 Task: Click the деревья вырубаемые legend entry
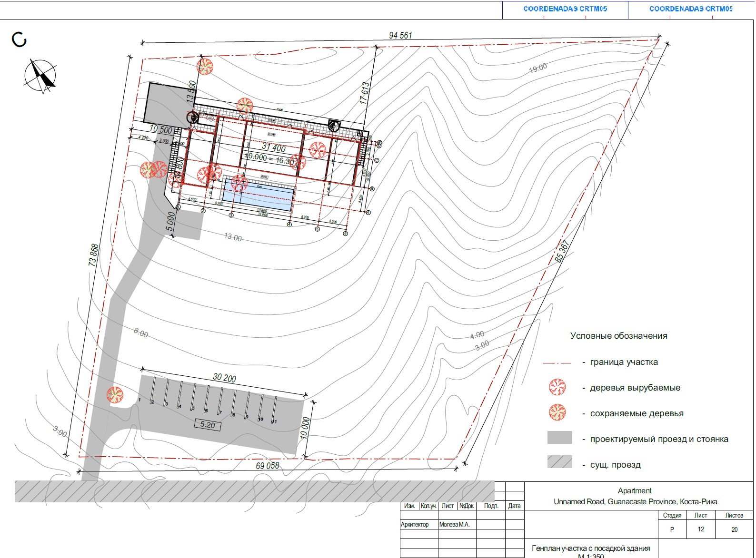coord(635,388)
